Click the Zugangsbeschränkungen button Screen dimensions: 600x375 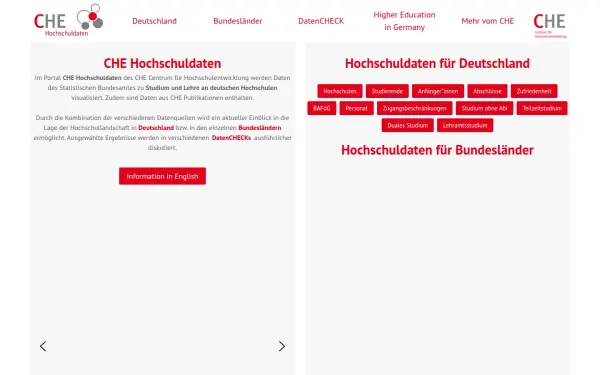[x=414, y=108]
